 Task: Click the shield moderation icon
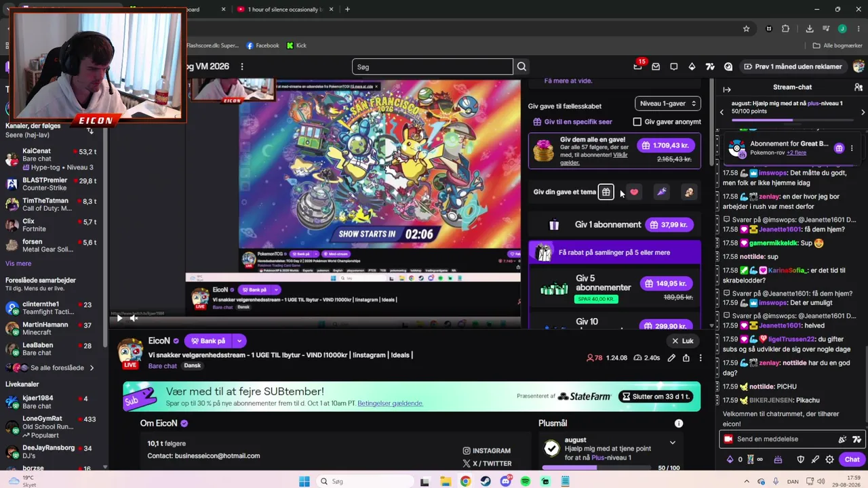point(801,460)
